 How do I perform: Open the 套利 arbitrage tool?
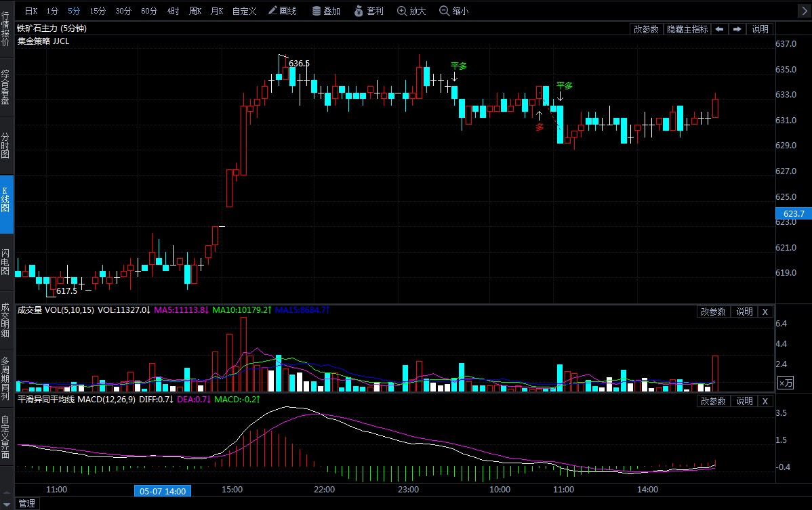[368, 11]
